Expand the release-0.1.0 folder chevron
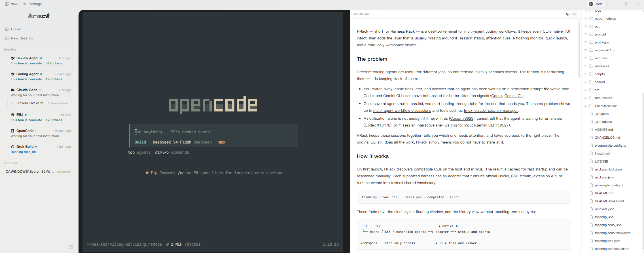 586,50
